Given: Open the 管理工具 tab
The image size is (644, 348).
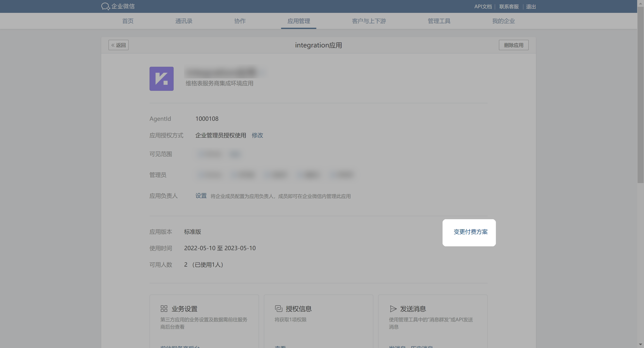Looking at the screenshot, I should point(439,21).
